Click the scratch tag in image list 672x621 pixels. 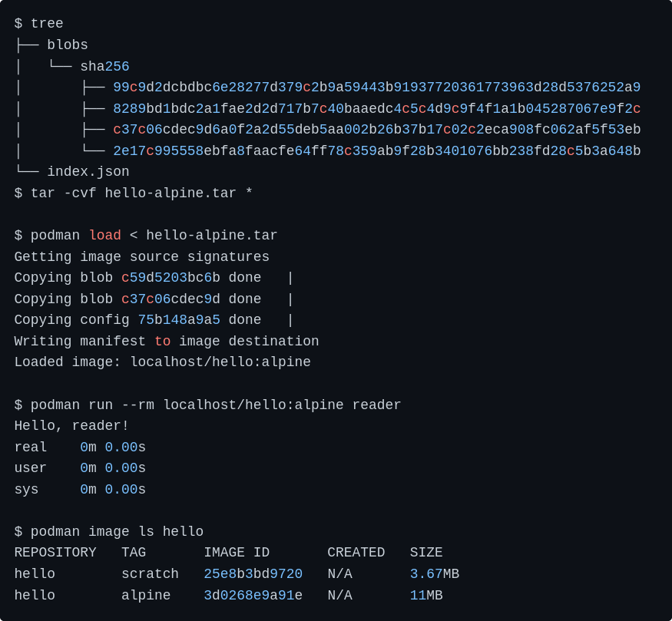tap(150, 574)
